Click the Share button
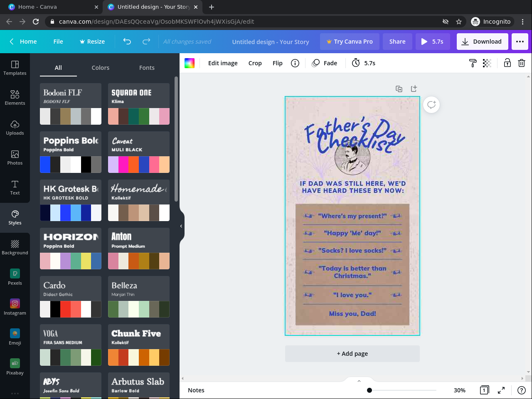Screen dimensions: 532x399 (397, 42)
